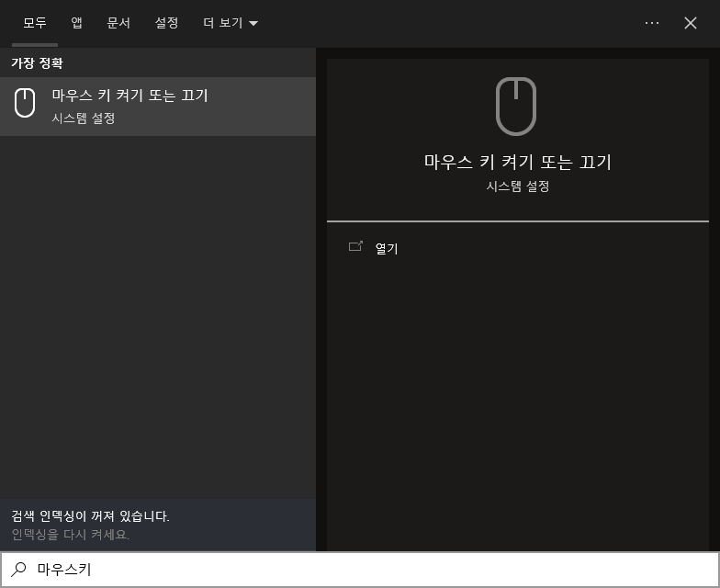Click the preview pane title 마우스 키 켜기 또는 끄기
The image size is (720, 588).
(x=517, y=162)
